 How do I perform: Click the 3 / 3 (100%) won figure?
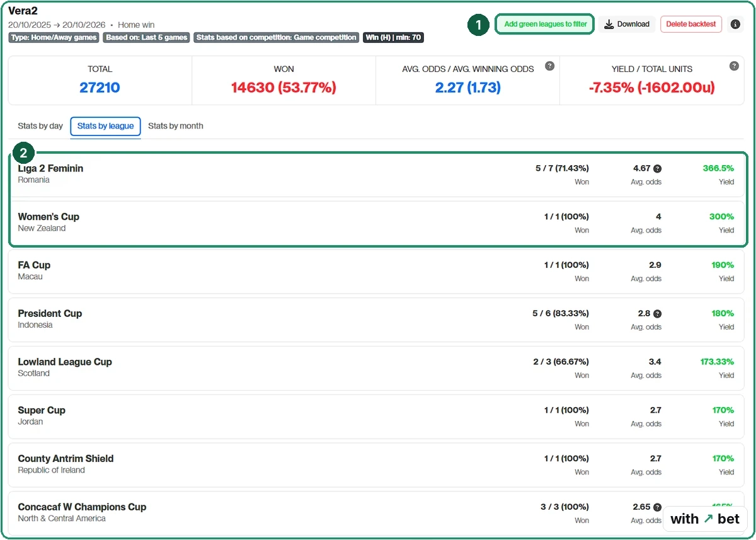[x=565, y=507]
